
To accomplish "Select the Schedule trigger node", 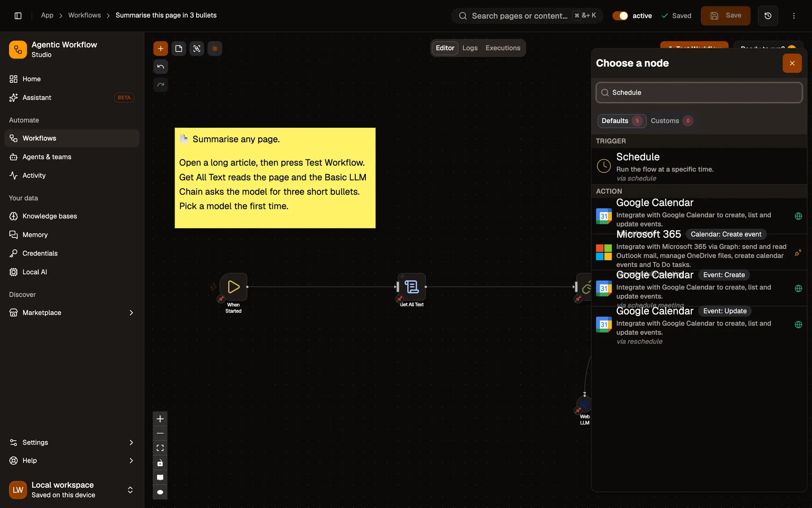I will [699, 166].
